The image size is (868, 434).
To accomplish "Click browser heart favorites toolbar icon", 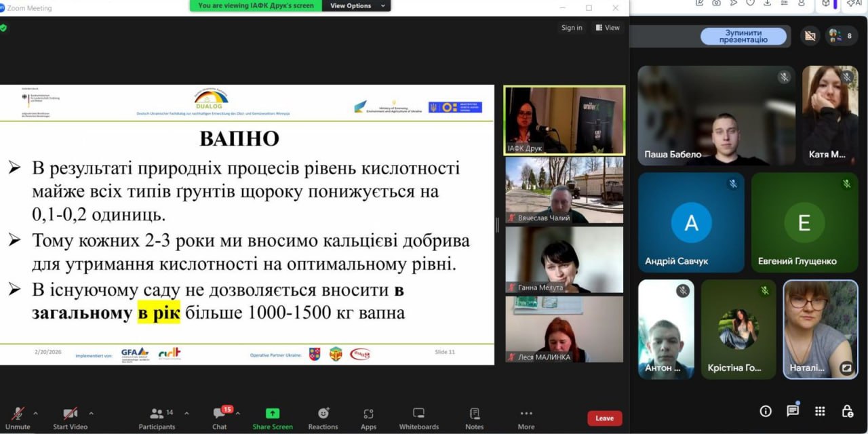I will (x=750, y=3).
